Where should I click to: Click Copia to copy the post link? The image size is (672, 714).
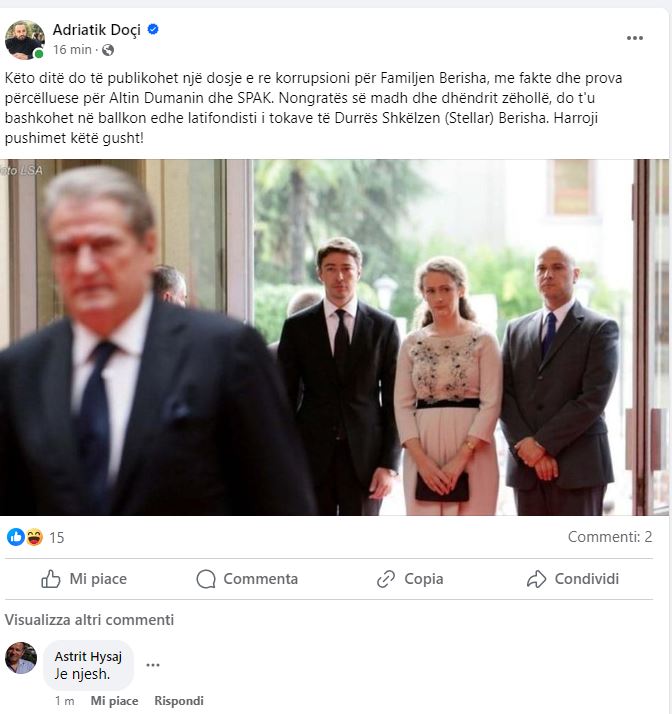pyautogui.click(x=410, y=579)
